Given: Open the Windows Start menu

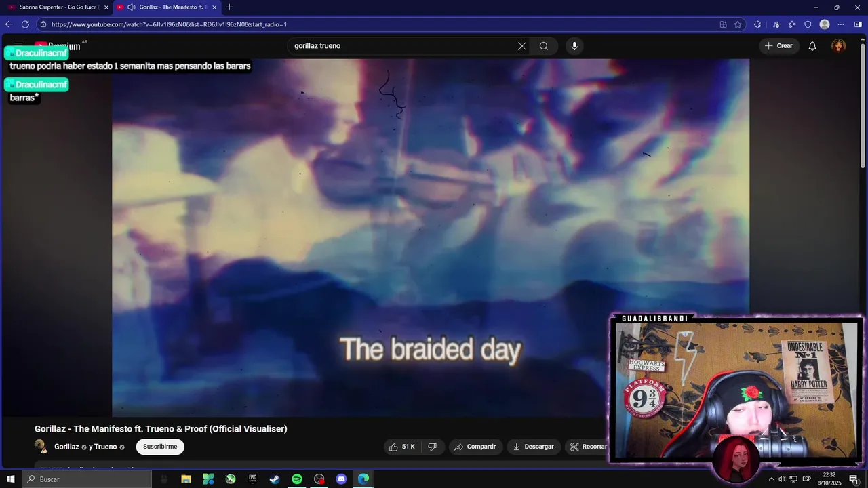Looking at the screenshot, I should [x=10, y=479].
